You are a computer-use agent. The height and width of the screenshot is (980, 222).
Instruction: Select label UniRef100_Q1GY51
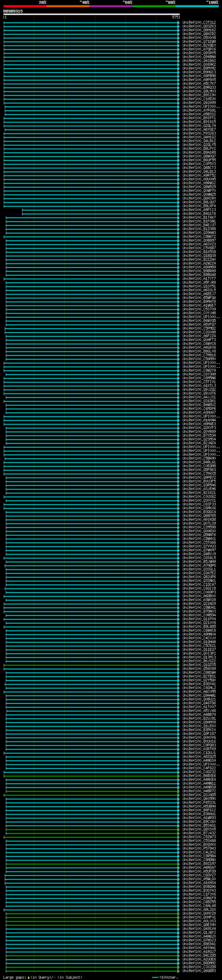(199, 286)
